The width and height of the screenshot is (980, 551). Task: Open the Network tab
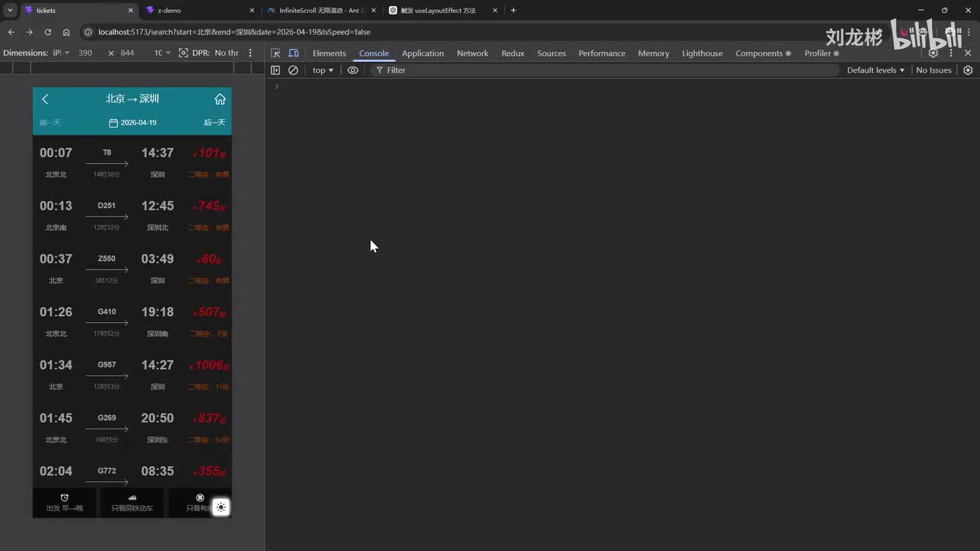472,53
